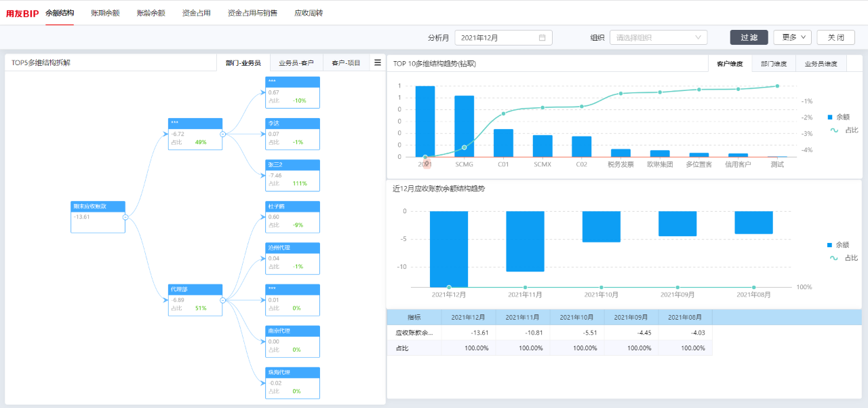Click the -4.45 table cell

(x=631, y=333)
